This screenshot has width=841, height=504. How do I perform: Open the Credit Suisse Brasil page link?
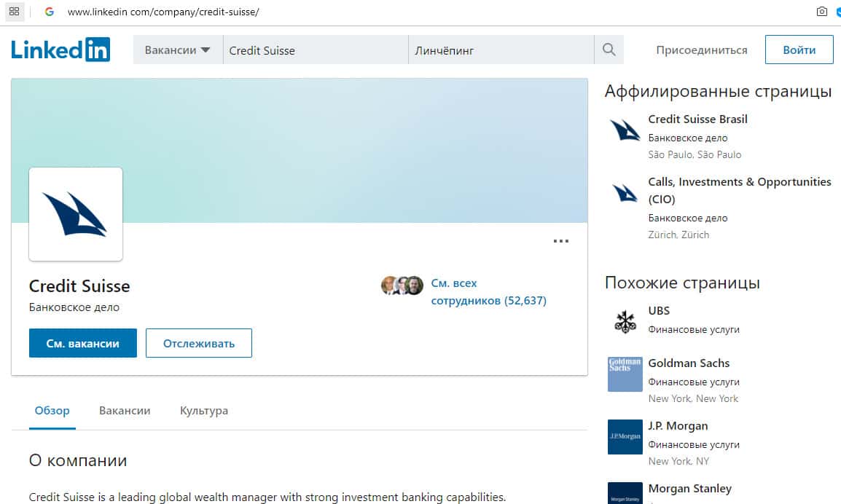(x=697, y=119)
